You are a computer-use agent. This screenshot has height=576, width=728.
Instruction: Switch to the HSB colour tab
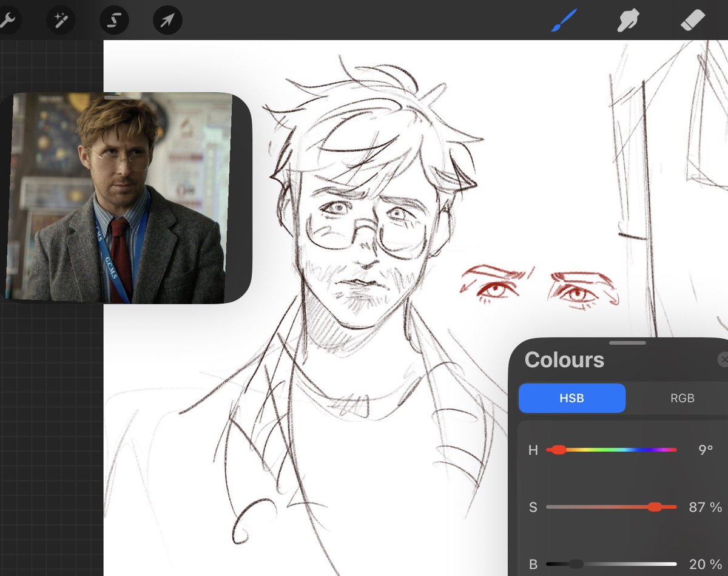click(x=572, y=398)
